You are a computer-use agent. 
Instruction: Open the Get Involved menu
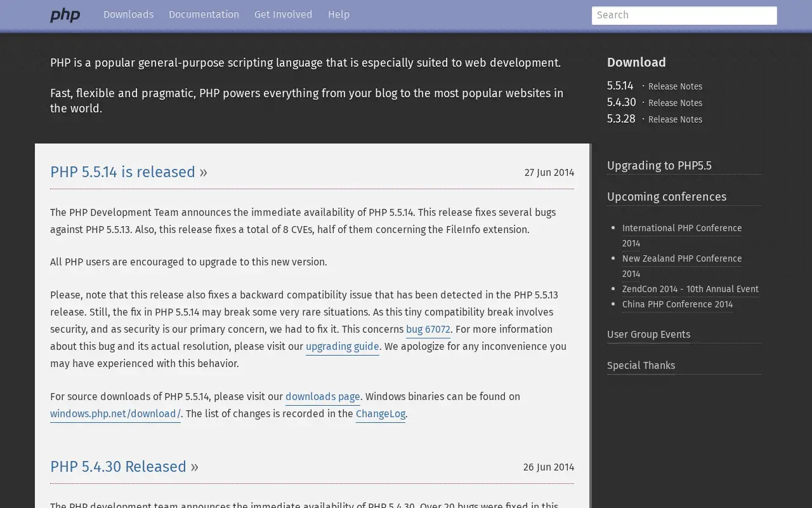pyautogui.click(x=283, y=15)
